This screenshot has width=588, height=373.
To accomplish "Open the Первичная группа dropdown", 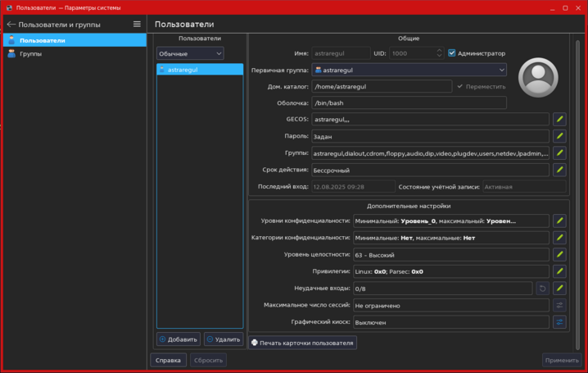I will tap(409, 71).
